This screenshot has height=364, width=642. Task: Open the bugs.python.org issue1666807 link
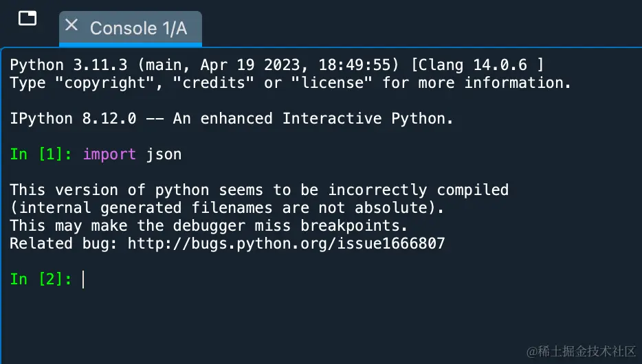286,244
